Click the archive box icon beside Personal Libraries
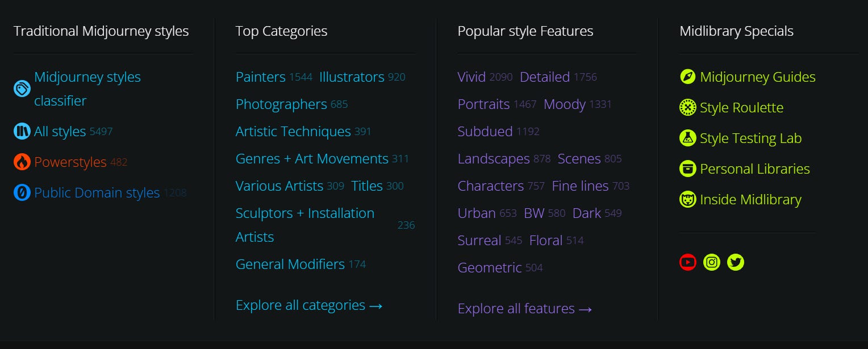 [688, 169]
